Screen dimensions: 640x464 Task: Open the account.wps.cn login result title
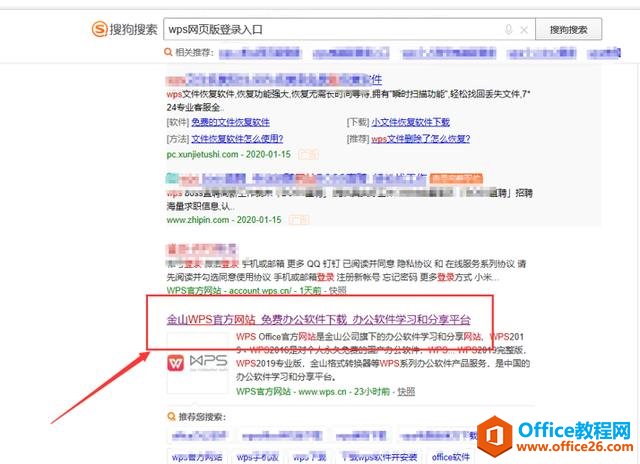click(202, 249)
